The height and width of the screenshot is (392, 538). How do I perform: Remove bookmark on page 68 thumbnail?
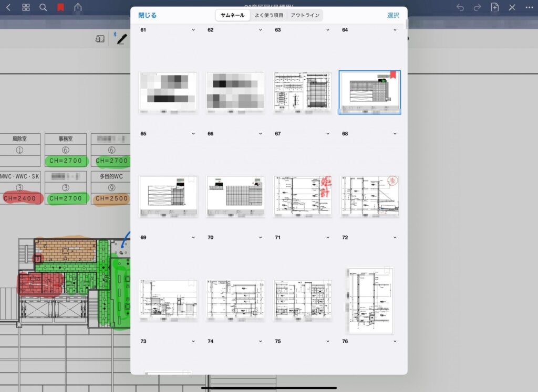(x=392, y=75)
